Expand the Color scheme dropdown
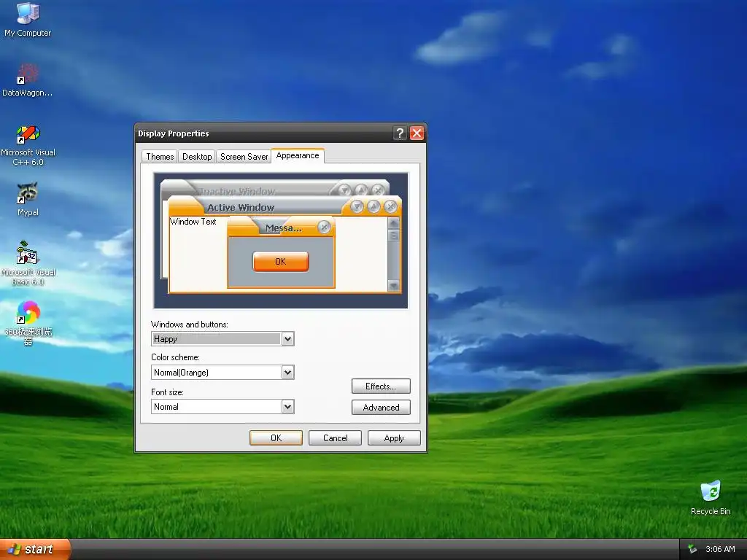Screen dimensions: 747x560 point(287,373)
